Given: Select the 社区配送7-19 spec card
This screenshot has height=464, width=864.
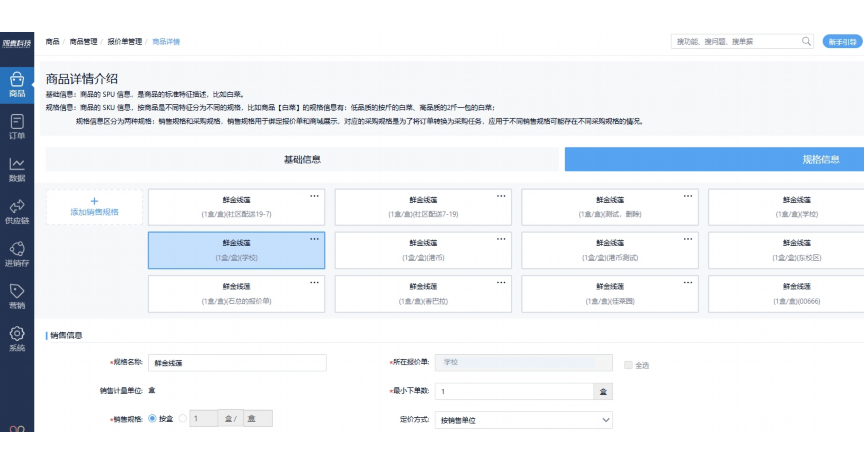Looking at the screenshot, I should [423, 207].
